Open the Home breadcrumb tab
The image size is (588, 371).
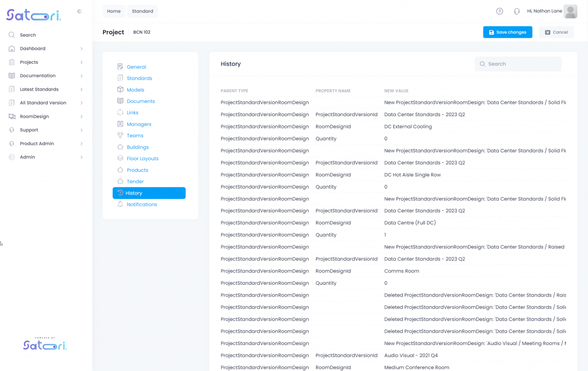click(114, 11)
